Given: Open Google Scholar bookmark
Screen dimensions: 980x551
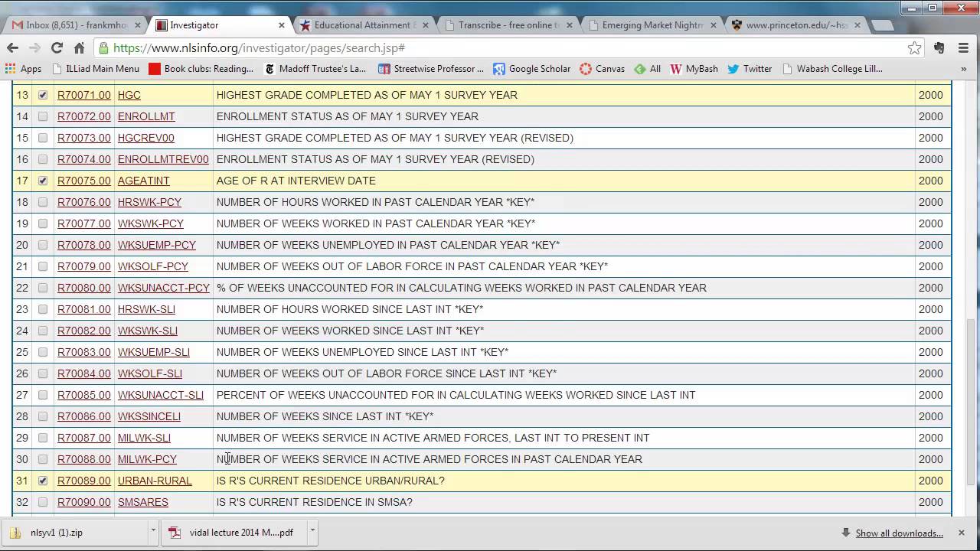Looking at the screenshot, I should coord(532,69).
